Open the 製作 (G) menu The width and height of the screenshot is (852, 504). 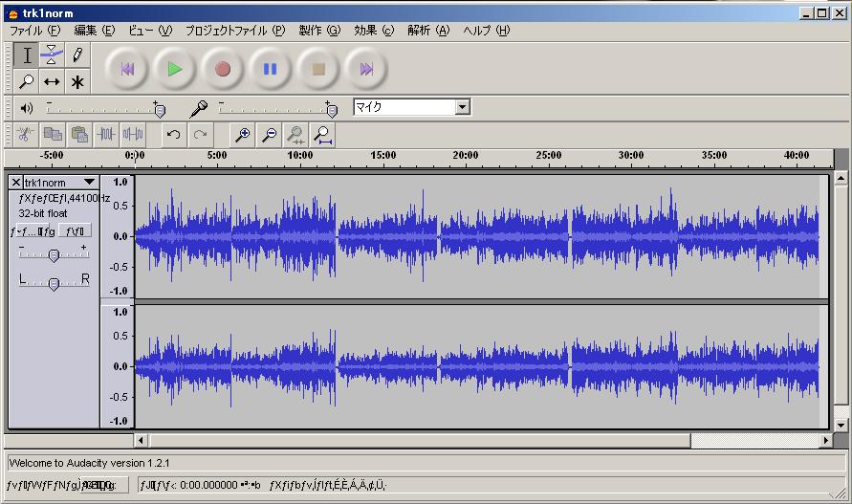(319, 31)
